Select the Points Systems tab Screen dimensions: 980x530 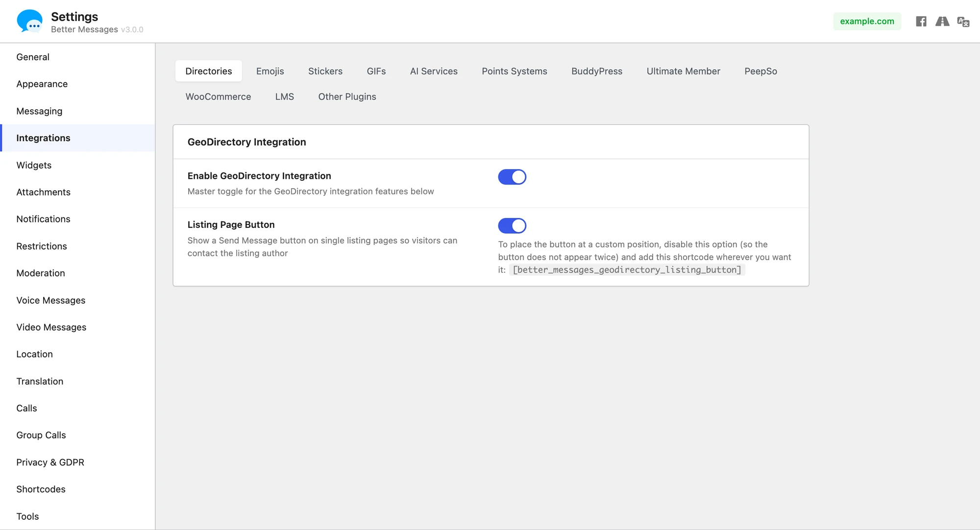coord(514,71)
